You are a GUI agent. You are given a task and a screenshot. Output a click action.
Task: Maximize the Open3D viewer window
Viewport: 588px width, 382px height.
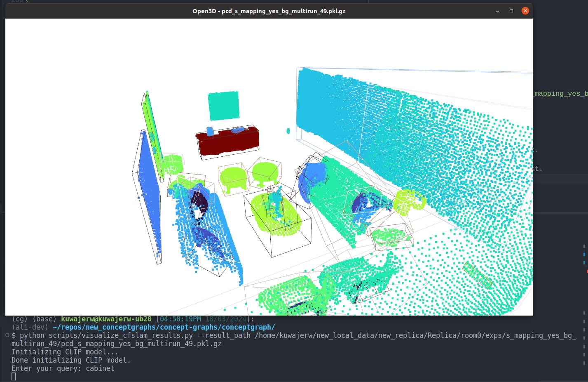tap(511, 11)
